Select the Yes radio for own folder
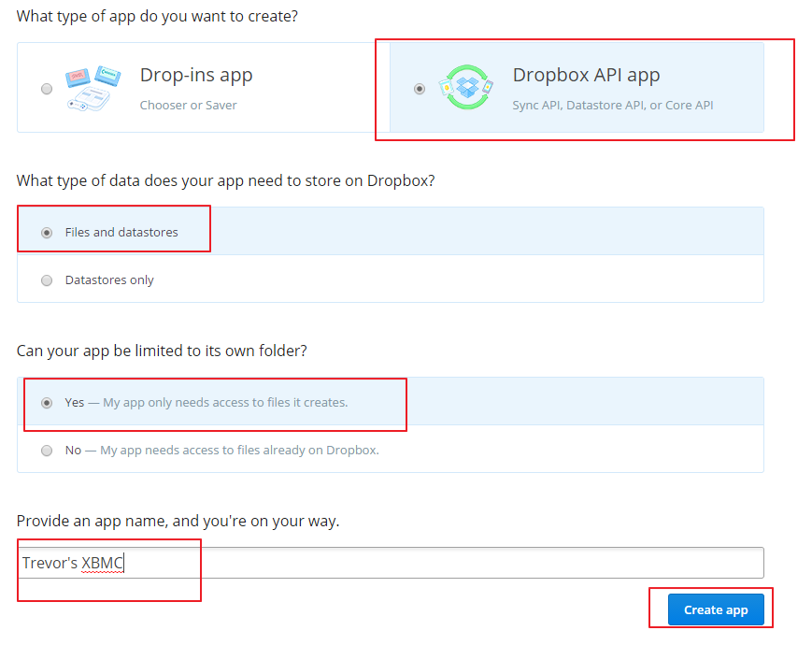The image size is (812, 645). pos(47,403)
